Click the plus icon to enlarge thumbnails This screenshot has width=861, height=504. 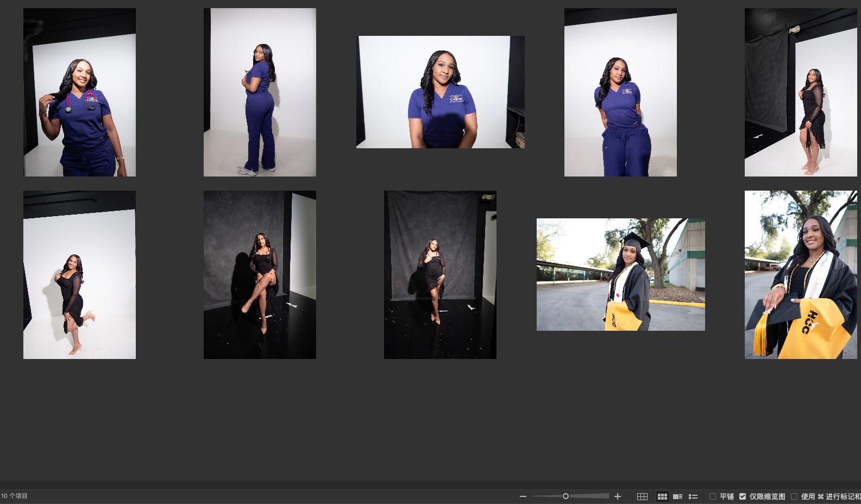[617, 496]
